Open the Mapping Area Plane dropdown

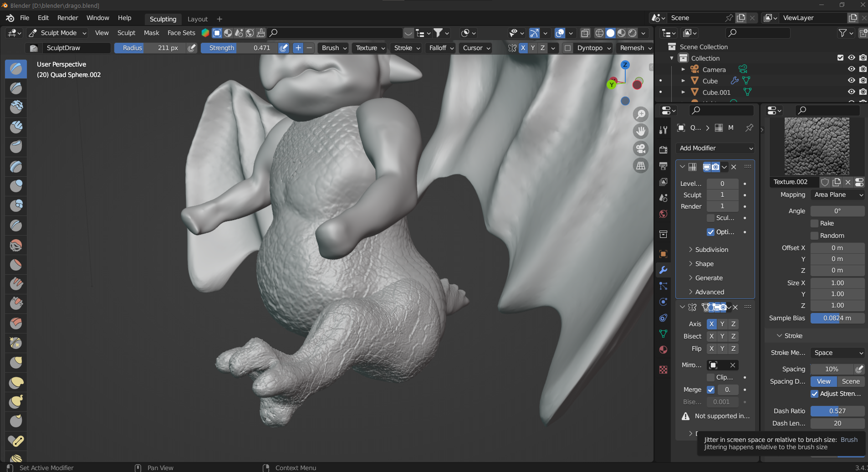[837, 195]
